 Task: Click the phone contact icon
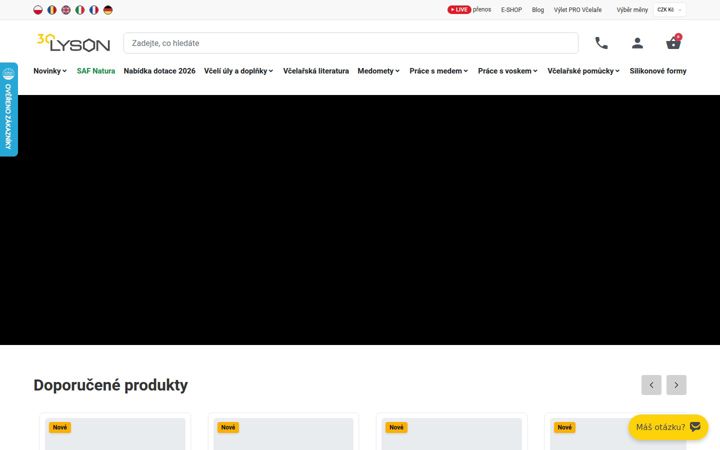601,43
